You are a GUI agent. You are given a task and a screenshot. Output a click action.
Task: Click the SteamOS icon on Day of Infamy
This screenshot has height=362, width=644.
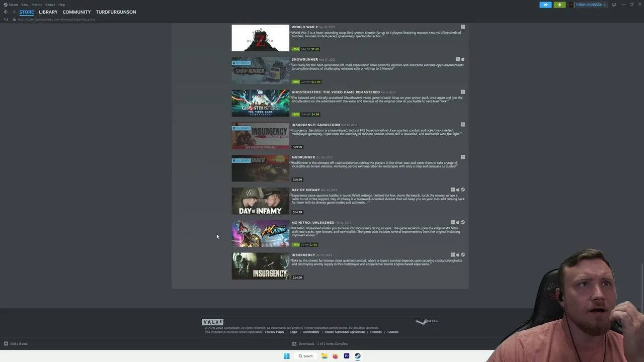(x=462, y=190)
